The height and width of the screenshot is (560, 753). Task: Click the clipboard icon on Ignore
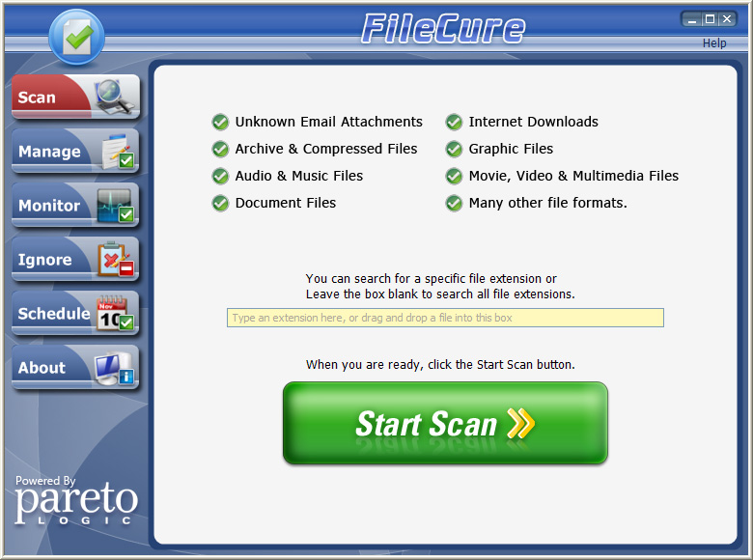116,259
